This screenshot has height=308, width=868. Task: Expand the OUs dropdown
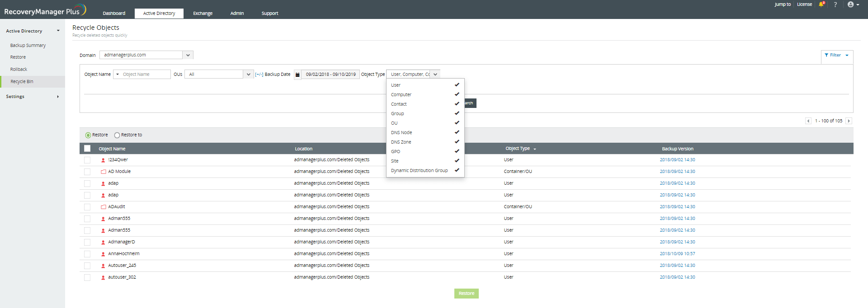coord(248,75)
